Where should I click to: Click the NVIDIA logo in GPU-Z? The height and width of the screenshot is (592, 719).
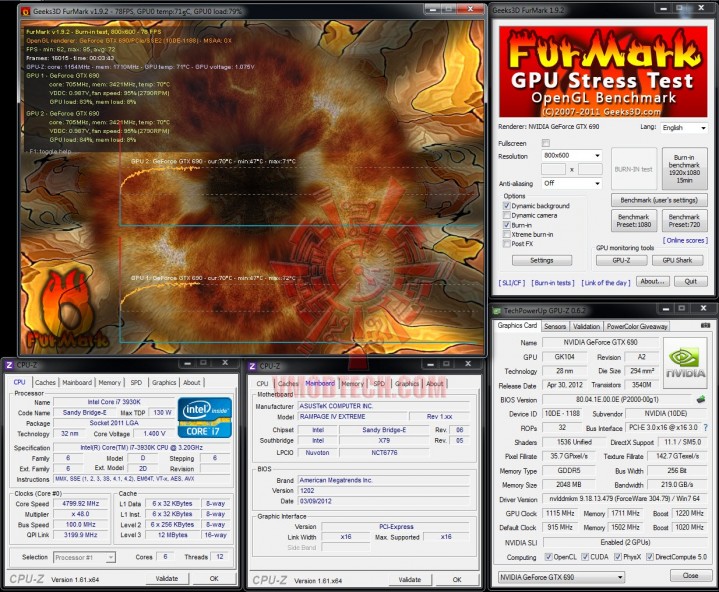point(685,364)
